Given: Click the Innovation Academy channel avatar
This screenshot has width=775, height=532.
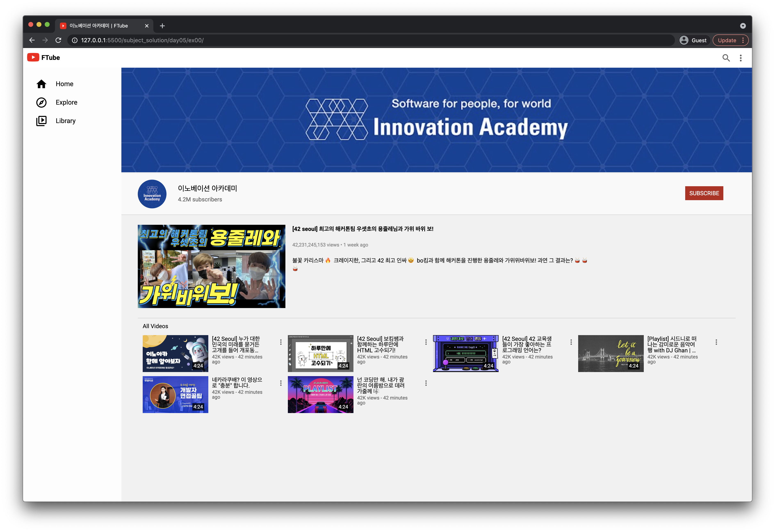Looking at the screenshot, I should click(x=152, y=194).
